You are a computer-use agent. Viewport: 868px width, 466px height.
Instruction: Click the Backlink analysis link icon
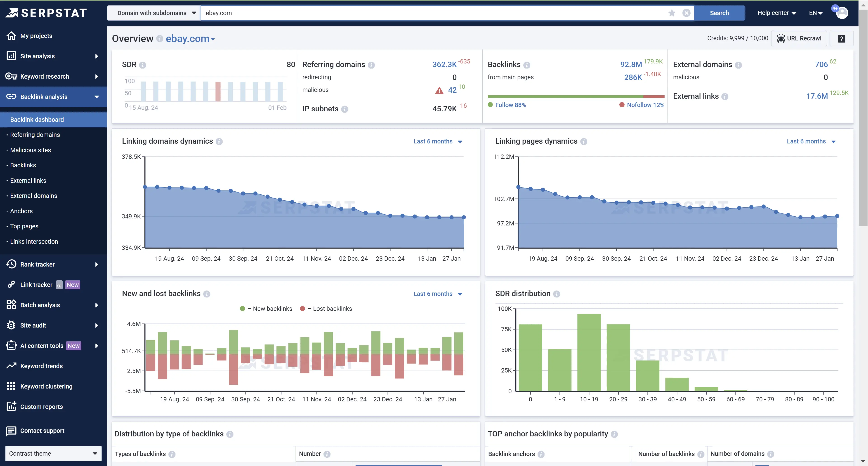point(11,97)
